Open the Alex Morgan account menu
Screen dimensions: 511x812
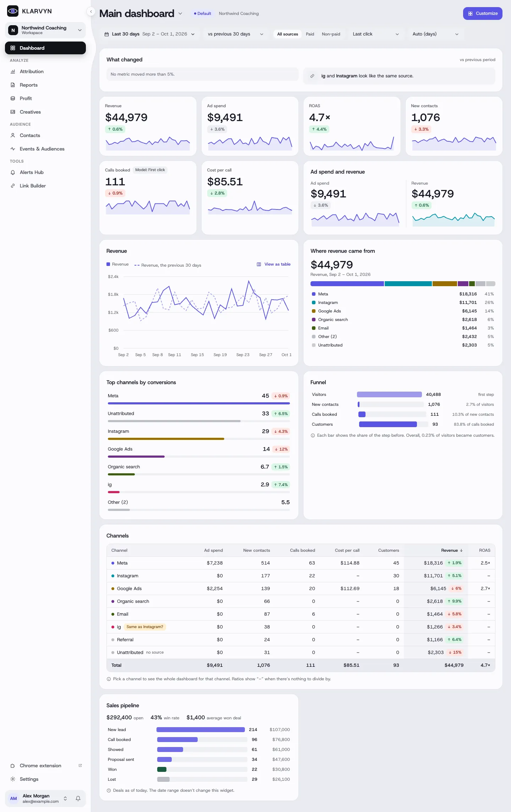tap(38, 799)
